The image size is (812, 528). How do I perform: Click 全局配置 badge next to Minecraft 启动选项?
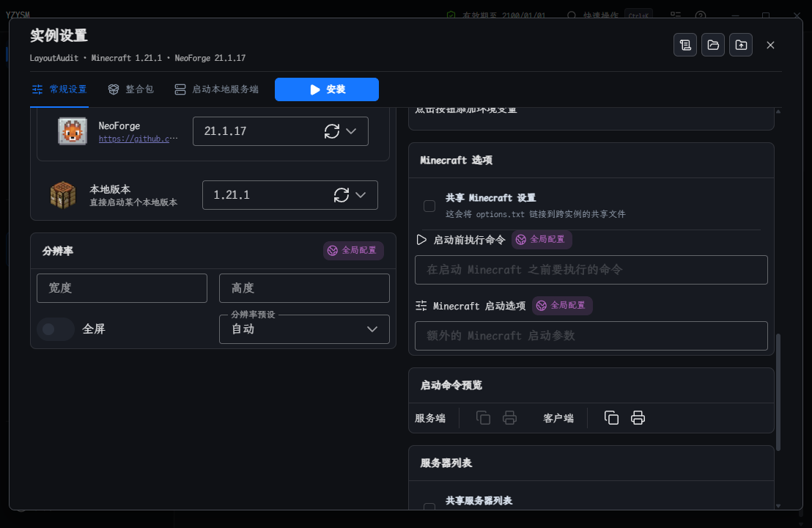point(562,306)
